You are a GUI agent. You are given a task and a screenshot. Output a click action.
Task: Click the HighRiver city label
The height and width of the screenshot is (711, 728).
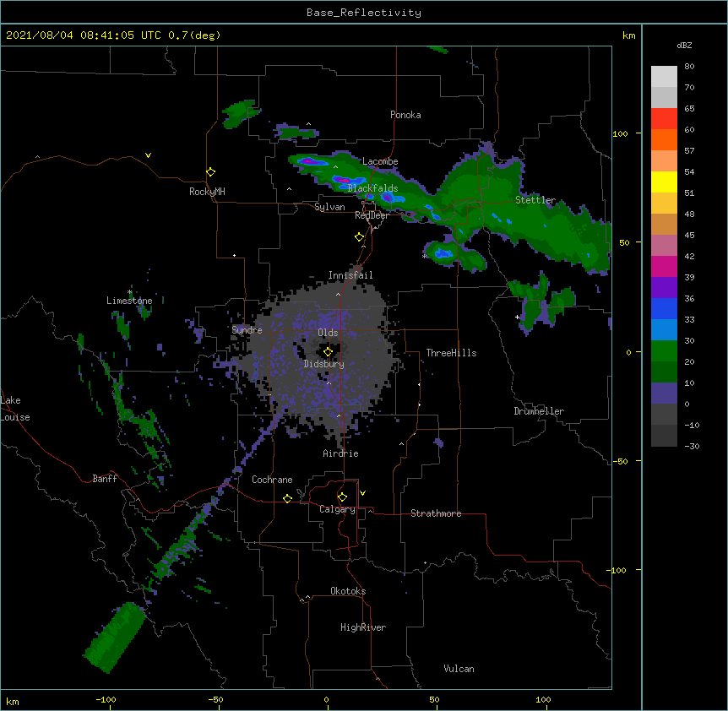[x=363, y=627]
